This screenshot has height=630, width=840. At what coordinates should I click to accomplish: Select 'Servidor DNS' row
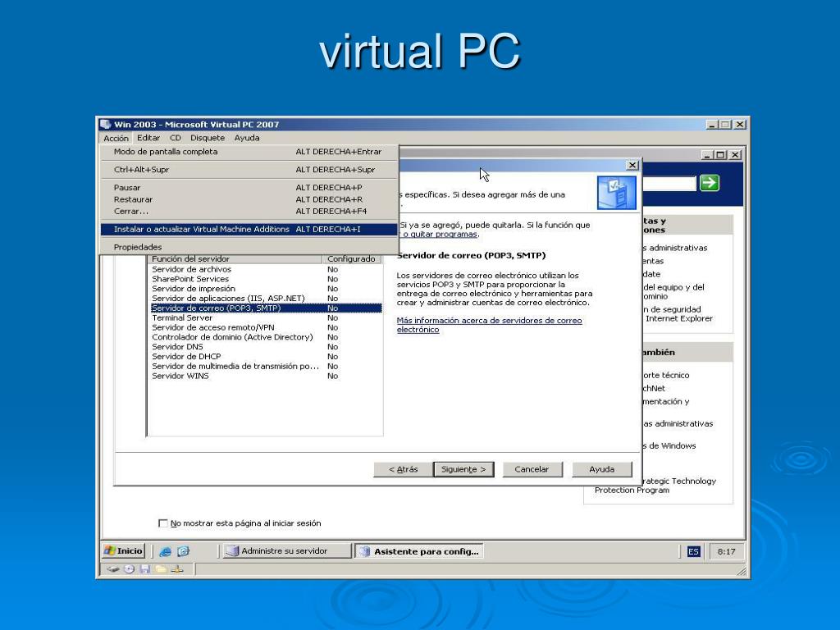pyautogui.click(x=267, y=347)
